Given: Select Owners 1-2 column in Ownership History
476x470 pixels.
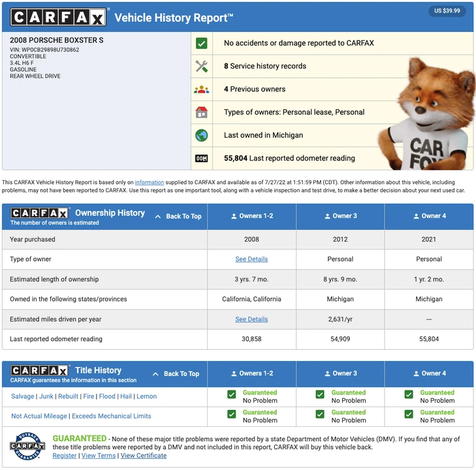Looking at the screenshot, I should 251,216.
